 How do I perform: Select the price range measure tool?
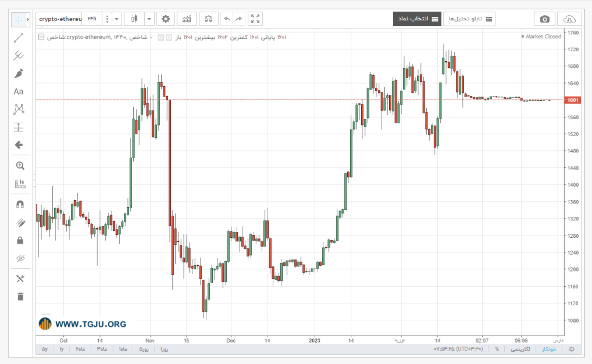click(x=19, y=127)
